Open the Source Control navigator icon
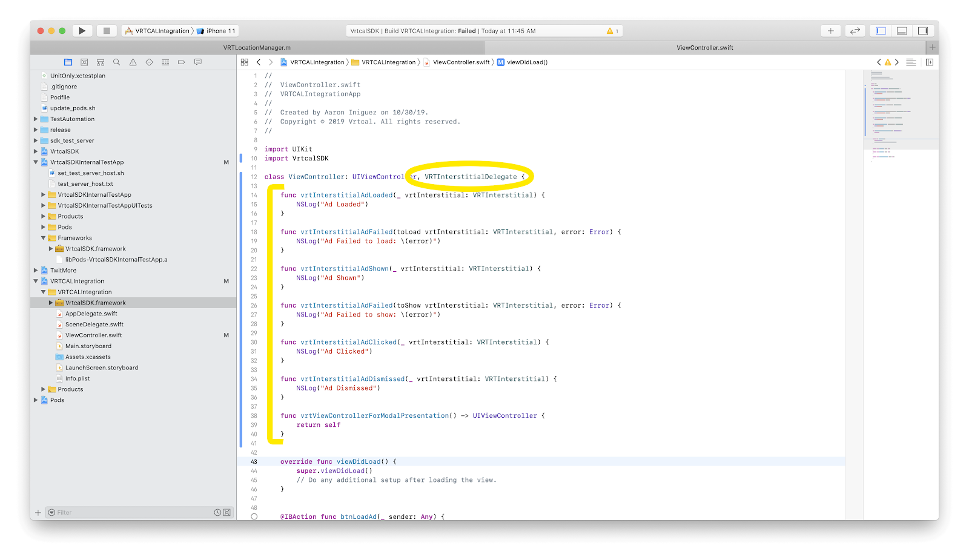 (x=84, y=62)
